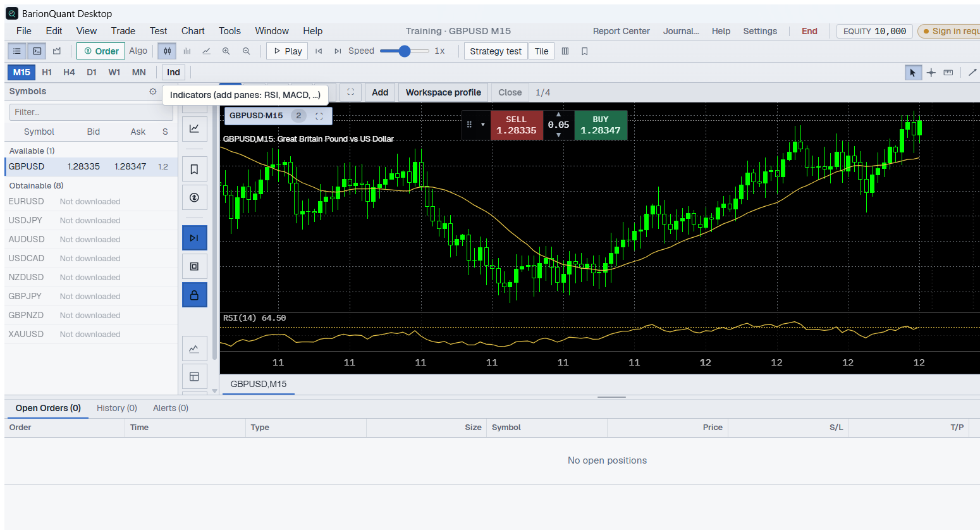Image resolution: width=980 pixels, height=530 pixels.
Task: Click the sidebar bookmark icon
Action: 195,169
